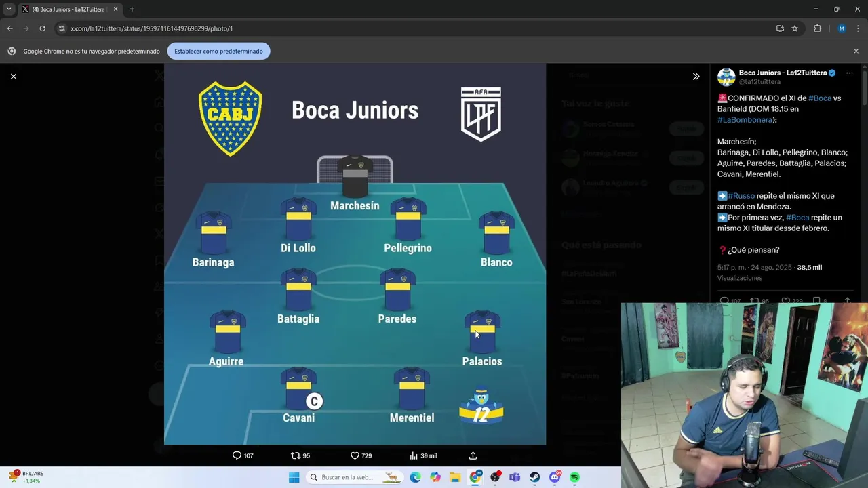Open the Windows Start button
This screenshot has width=868, height=488.
pyautogui.click(x=294, y=477)
